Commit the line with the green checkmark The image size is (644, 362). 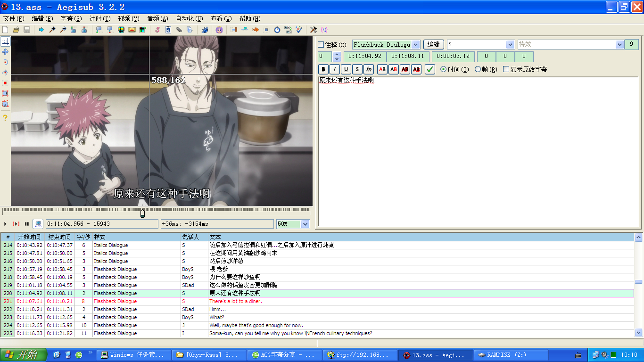tap(429, 69)
